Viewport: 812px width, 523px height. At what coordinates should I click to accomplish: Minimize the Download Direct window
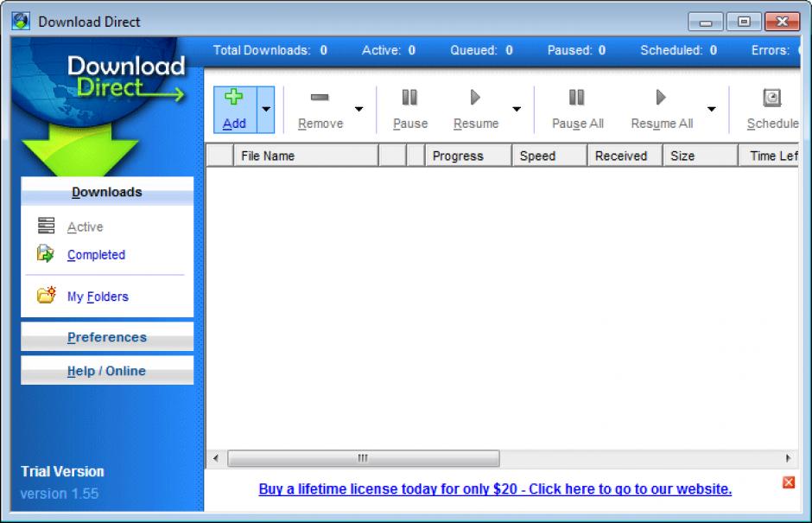(x=706, y=22)
